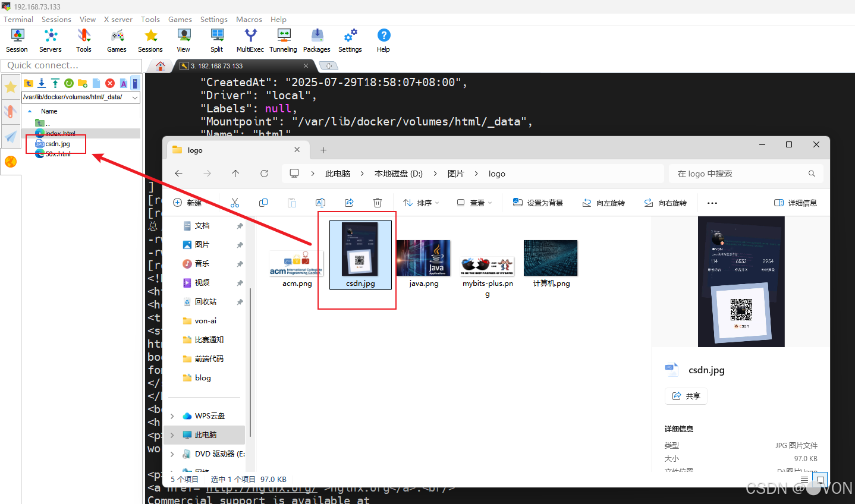Refresh the SFTP folder with green icon

click(69, 83)
